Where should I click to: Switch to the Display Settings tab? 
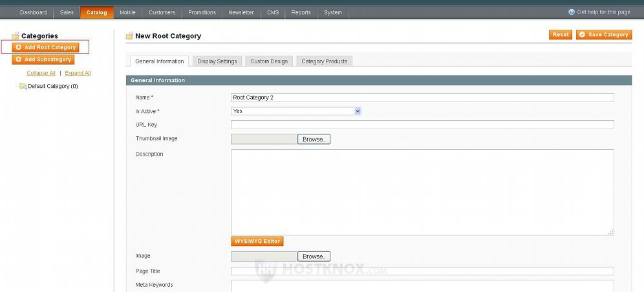coord(217,61)
